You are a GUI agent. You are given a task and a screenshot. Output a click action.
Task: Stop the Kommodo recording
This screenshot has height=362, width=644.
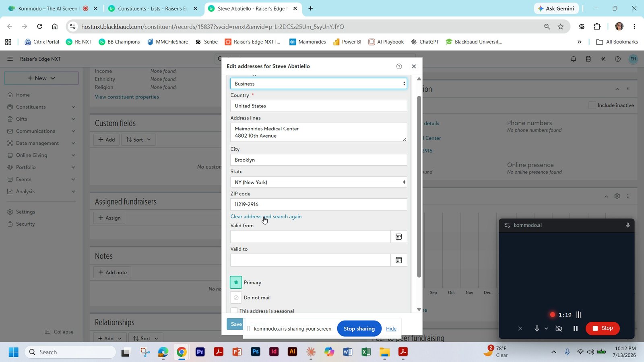pos(603,328)
